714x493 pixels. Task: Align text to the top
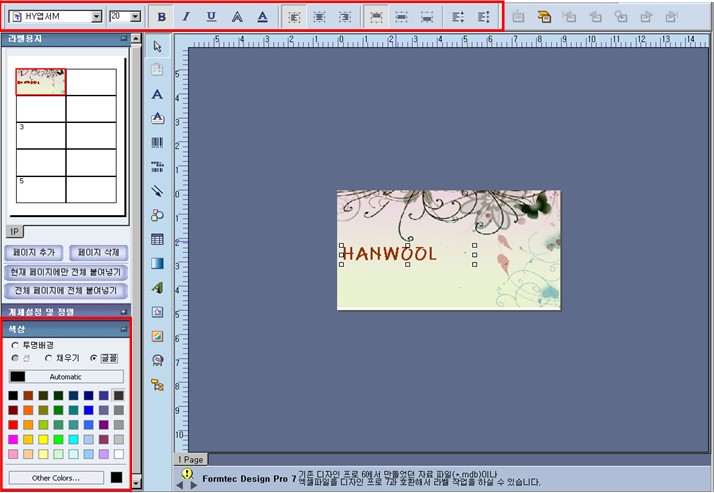click(376, 17)
